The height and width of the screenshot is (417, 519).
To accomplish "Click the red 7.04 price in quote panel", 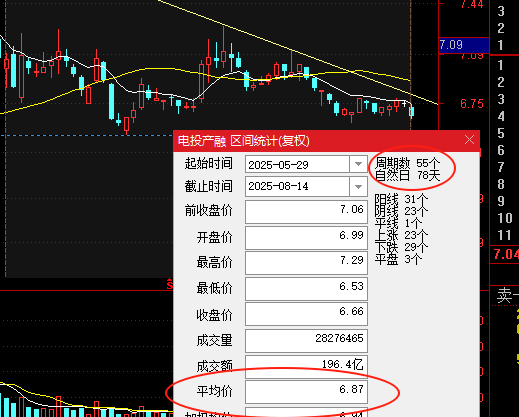I will click(x=506, y=255).
